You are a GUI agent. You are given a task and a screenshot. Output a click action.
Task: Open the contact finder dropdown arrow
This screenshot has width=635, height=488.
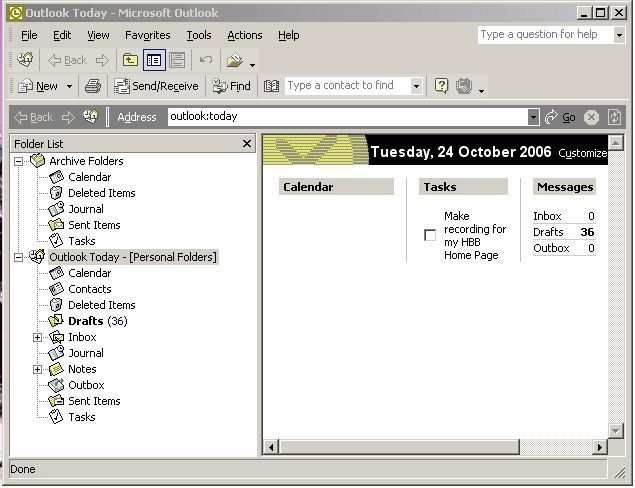point(416,86)
